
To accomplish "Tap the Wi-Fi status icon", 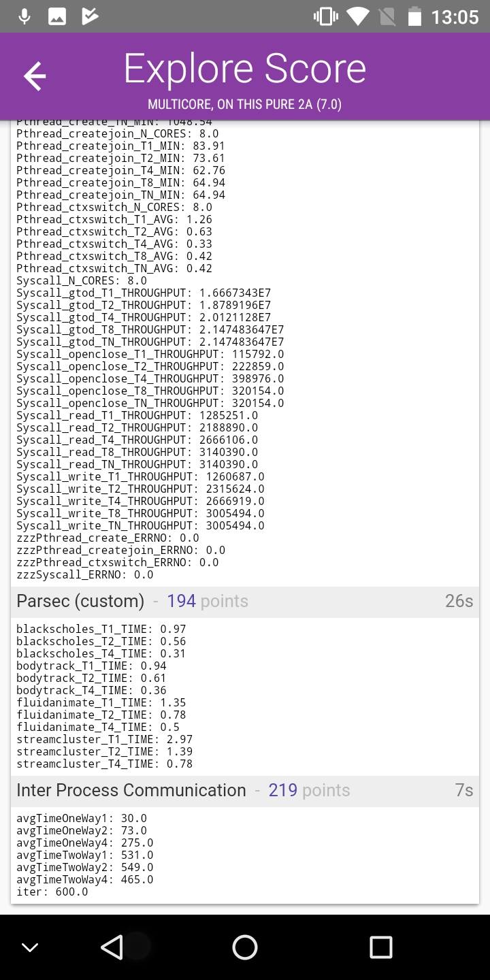I will tap(357, 17).
